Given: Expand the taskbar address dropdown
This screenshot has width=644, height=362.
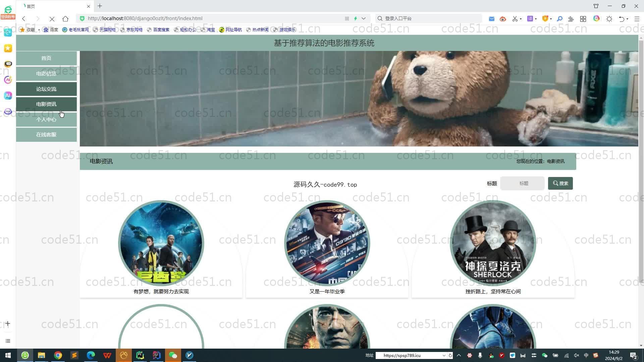Looking at the screenshot, I should 444,356.
